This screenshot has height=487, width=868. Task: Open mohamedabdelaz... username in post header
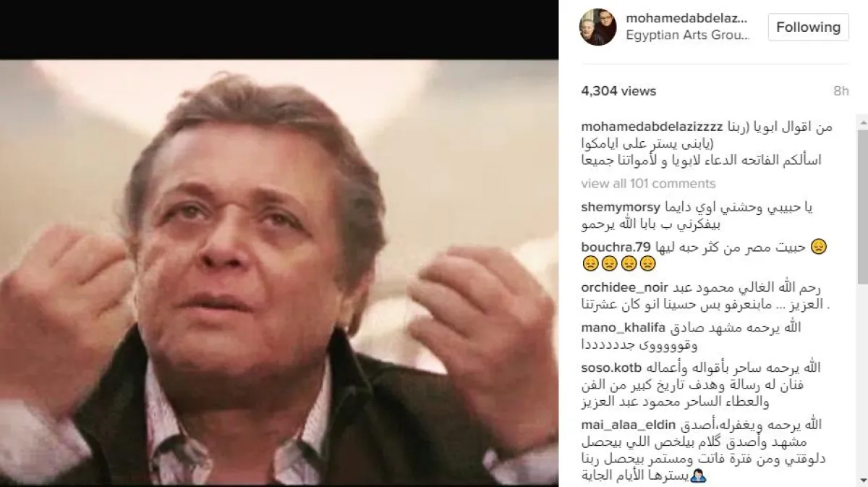686,18
